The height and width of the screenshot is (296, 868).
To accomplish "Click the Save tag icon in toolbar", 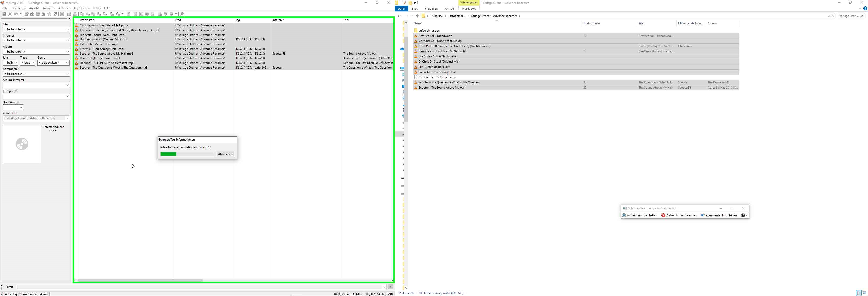I will pos(4,14).
